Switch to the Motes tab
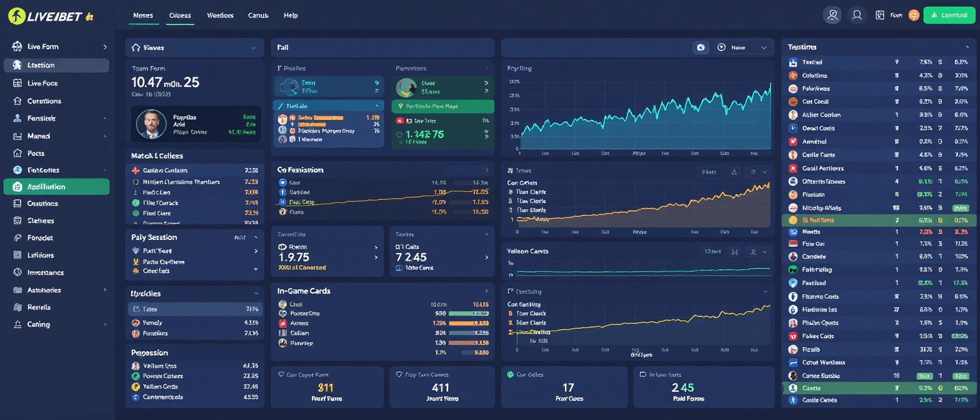The image size is (980, 420). pyautogui.click(x=143, y=16)
